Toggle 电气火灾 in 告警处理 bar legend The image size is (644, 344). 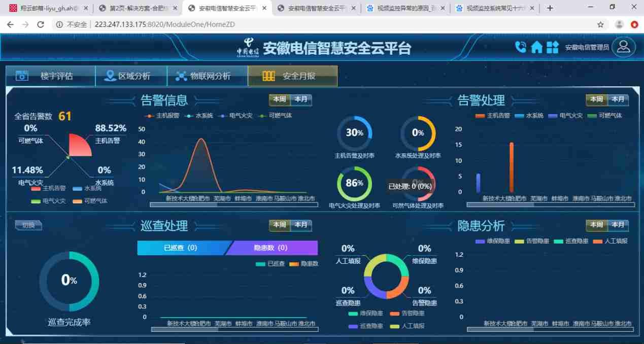point(565,116)
